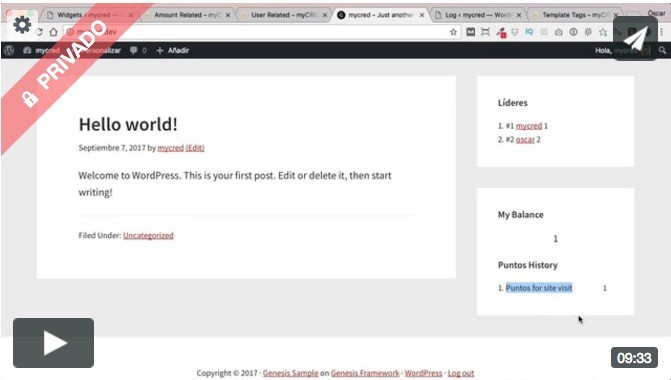The height and width of the screenshot is (380, 671).
Task: Click the Puntos History heading
Action: click(528, 265)
